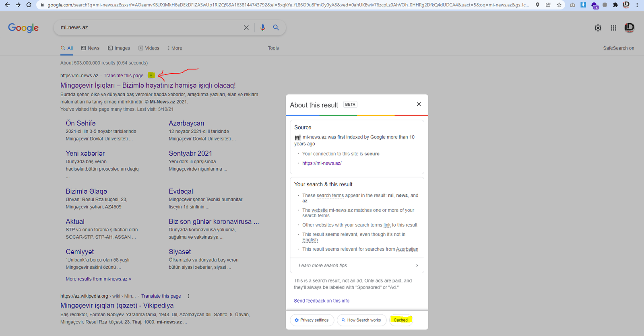The image size is (644, 336).
Task: Open Tools search options
Action: (x=273, y=48)
